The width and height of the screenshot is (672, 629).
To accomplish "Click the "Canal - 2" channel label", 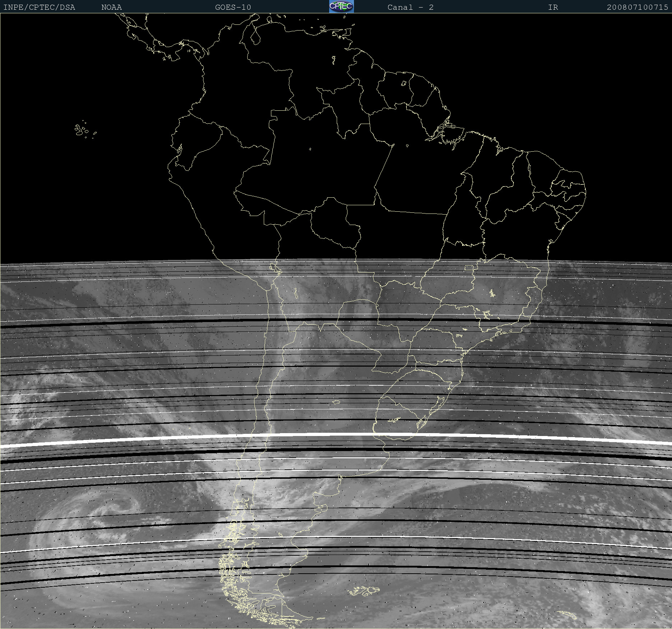I will [410, 7].
